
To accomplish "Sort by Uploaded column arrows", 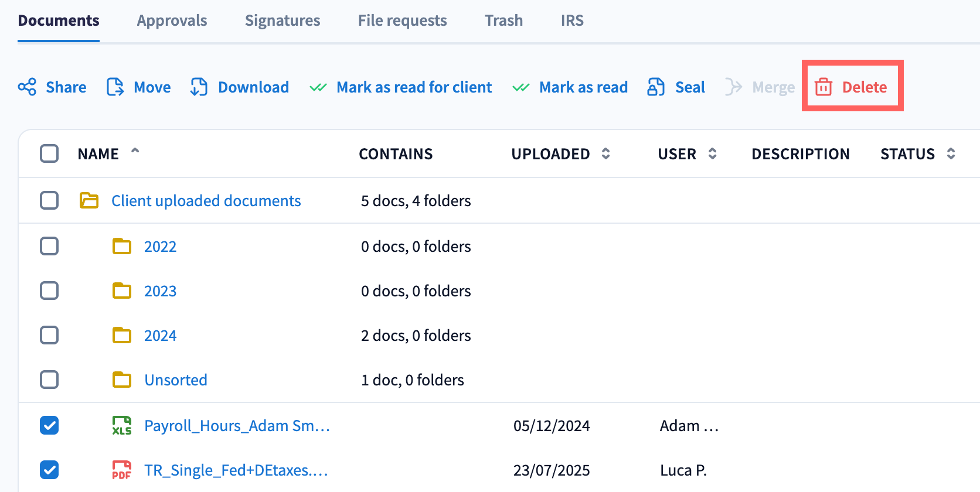I will [x=606, y=153].
